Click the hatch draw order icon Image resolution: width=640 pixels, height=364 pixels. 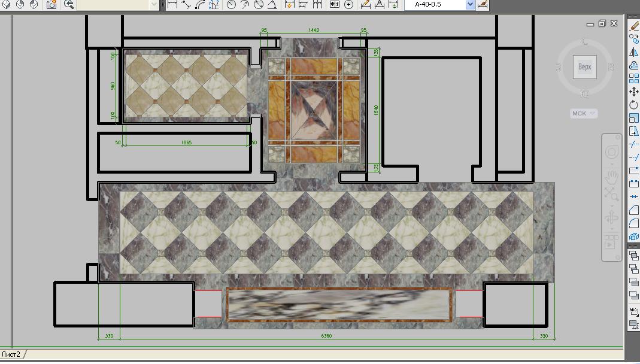click(633, 325)
